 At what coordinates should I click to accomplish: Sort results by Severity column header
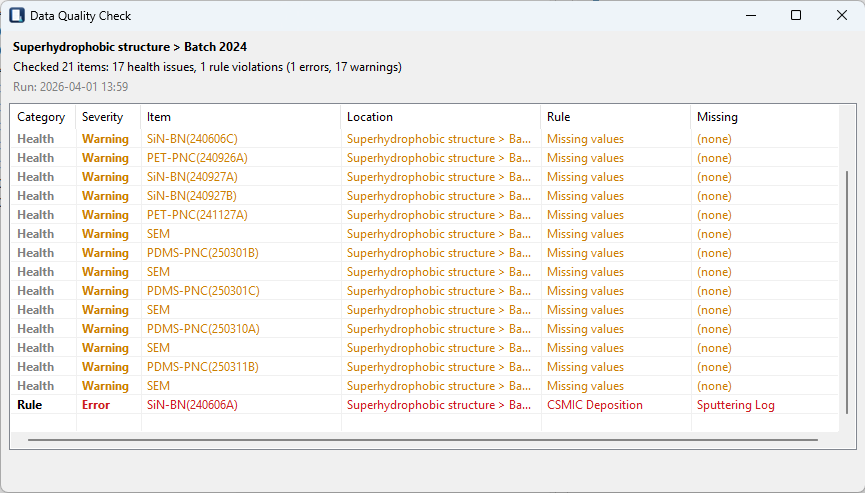click(x=102, y=117)
